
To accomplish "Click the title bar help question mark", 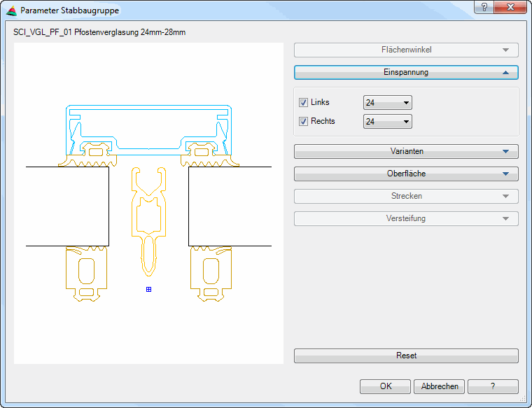I will point(484,7).
